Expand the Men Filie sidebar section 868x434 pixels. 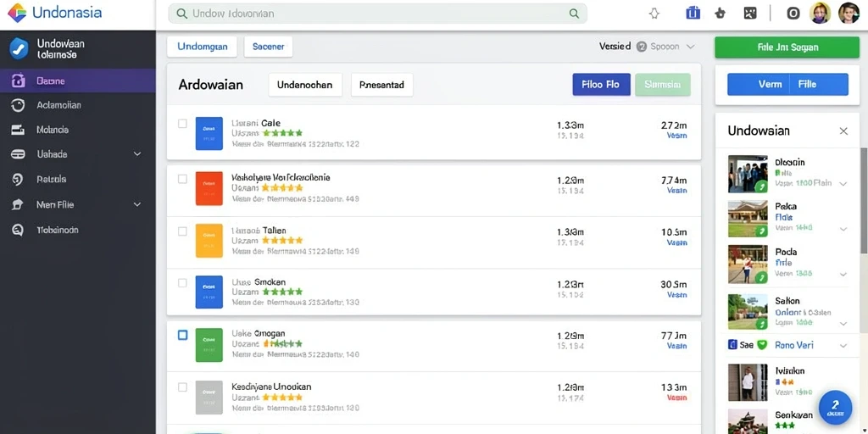coord(137,205)
